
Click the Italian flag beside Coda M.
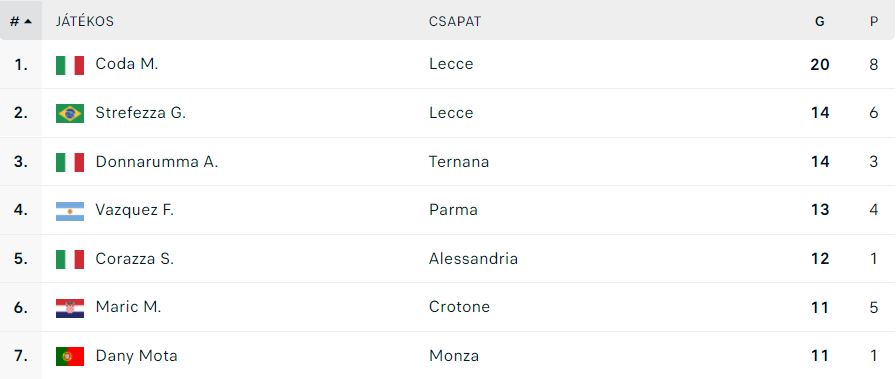(70, 65)
